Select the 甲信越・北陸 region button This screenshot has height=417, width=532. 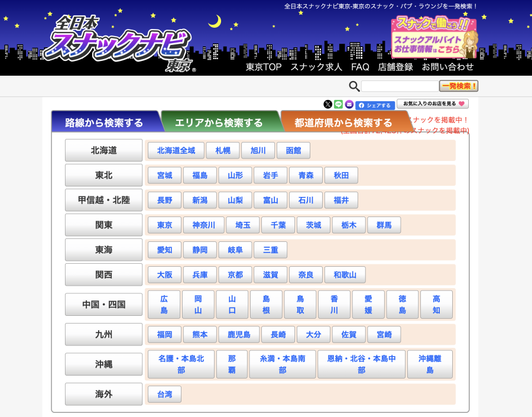click(x=104, y=200)
